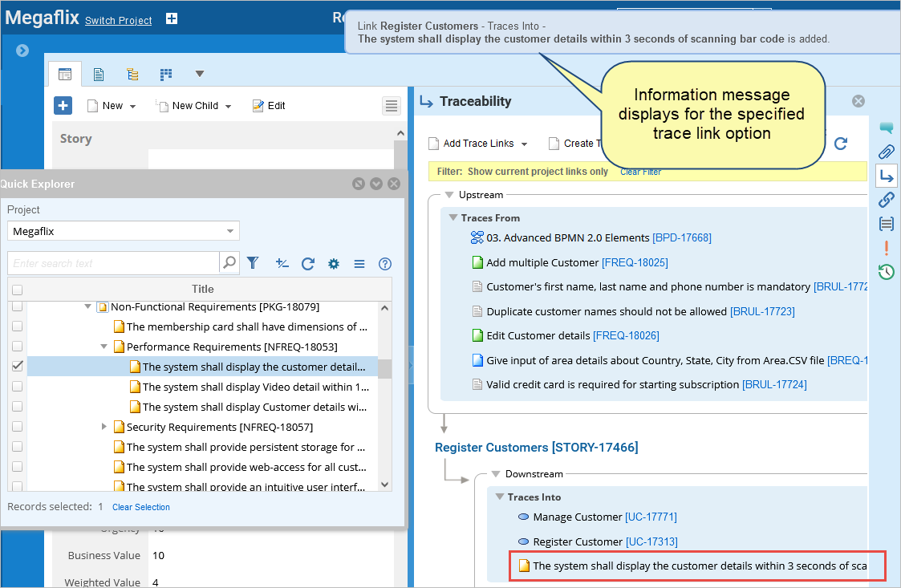901x588 pixels.
Task: Refresh the Quick Explorer list
Action: click(308, 263)
